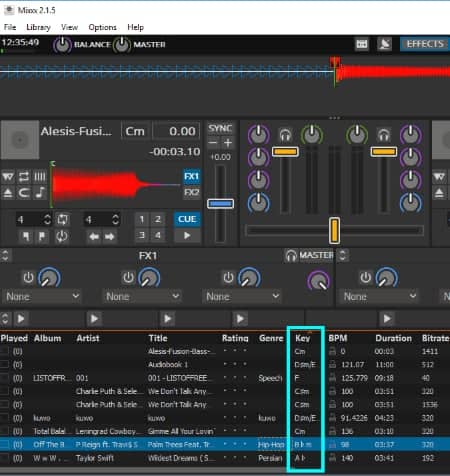
Task: Expand the FX1 unit collapse arrows
Action: coord(5,256)
